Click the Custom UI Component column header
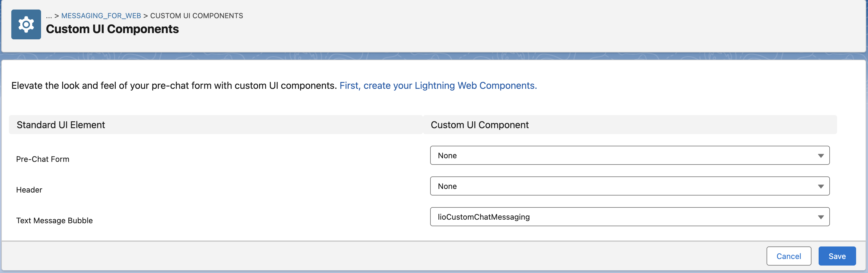The image size is (868, 273). pyautogui.click(x=480, y=125)
